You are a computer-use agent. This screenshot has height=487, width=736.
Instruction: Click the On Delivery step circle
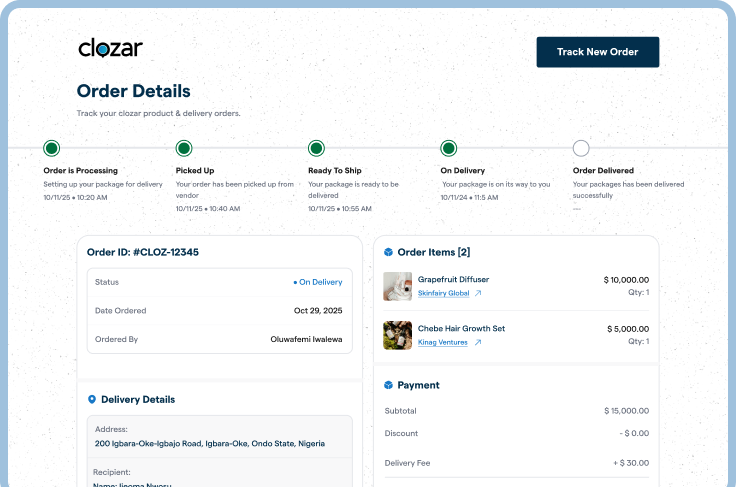(x=449, y=148)
